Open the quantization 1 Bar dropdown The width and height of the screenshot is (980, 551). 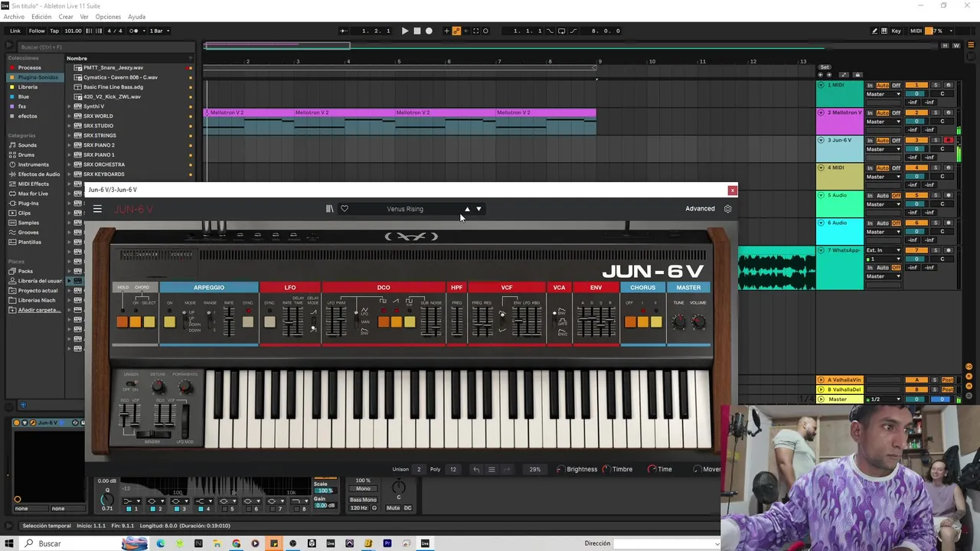(x=159, y=31)
